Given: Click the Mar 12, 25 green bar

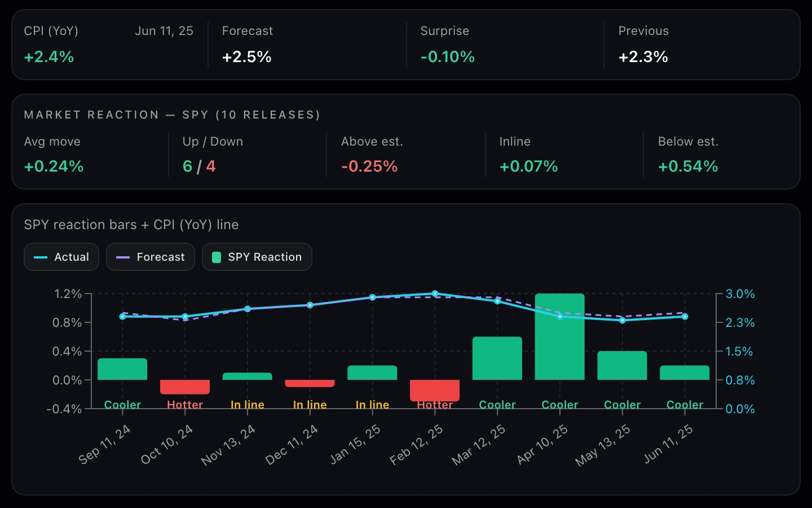Looking at the screenshot, I should [497, 358].
